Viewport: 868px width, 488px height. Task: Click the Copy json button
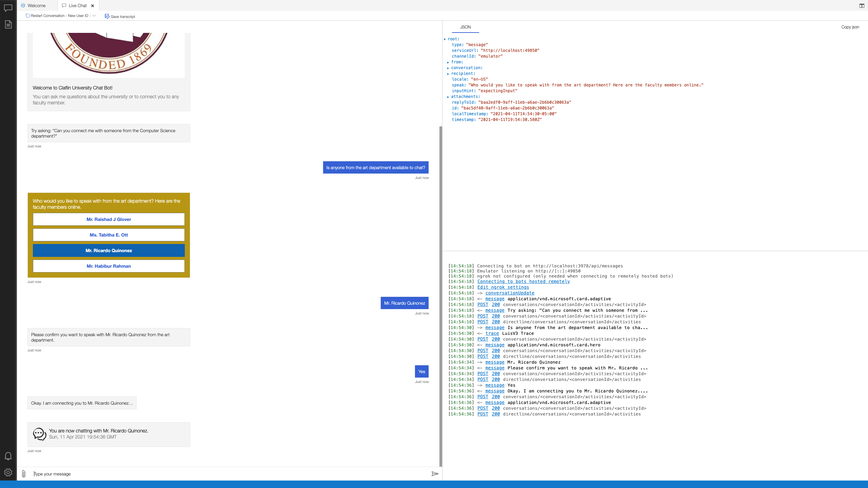[850, 27]
